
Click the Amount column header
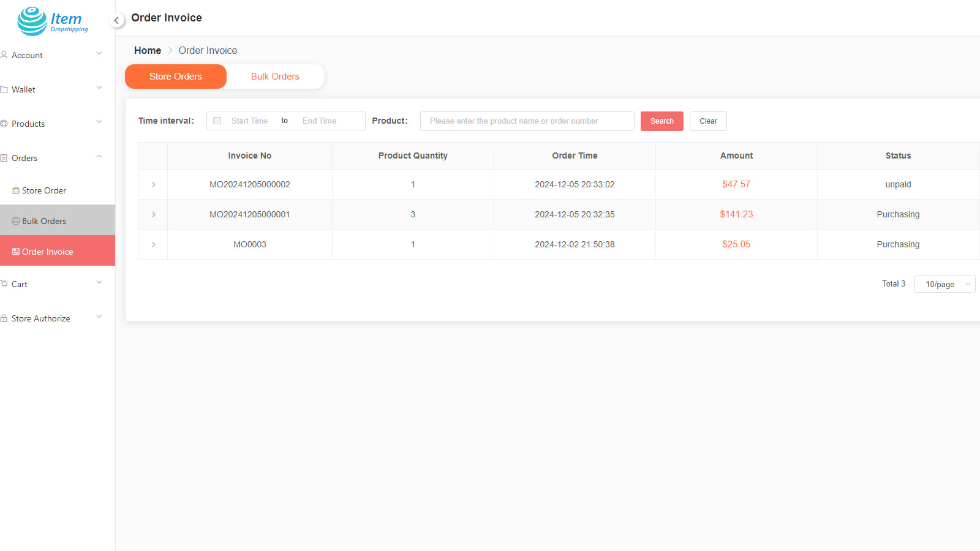tap(736, 156)
